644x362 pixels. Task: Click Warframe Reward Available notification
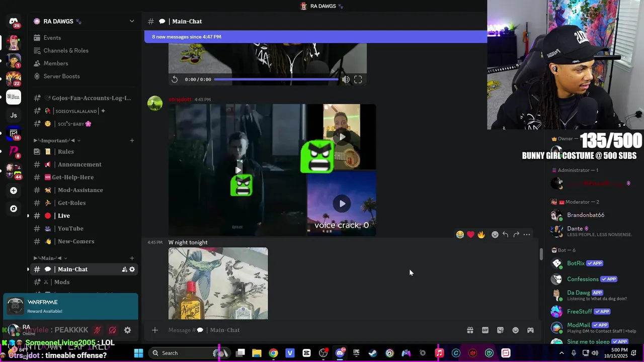[70, 306]
